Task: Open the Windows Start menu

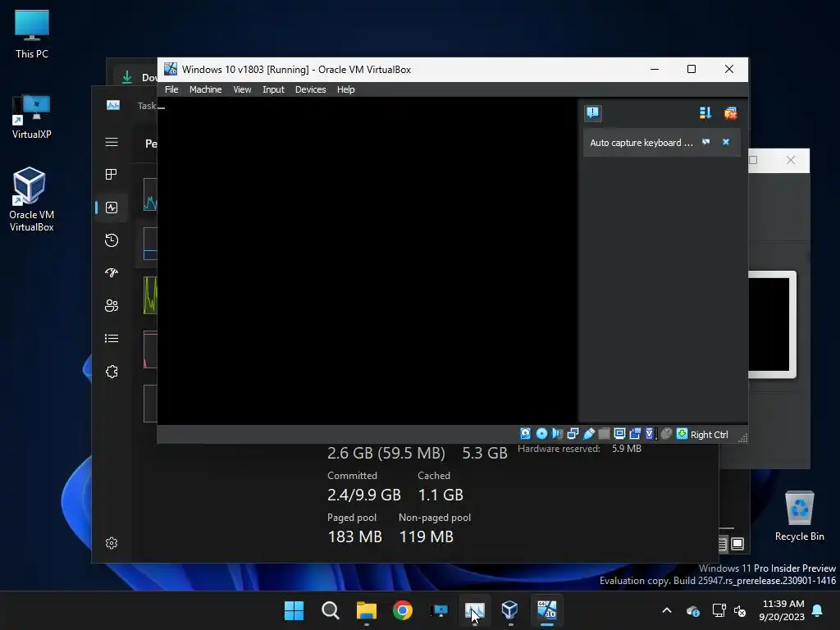Action: tap(294, 610)
